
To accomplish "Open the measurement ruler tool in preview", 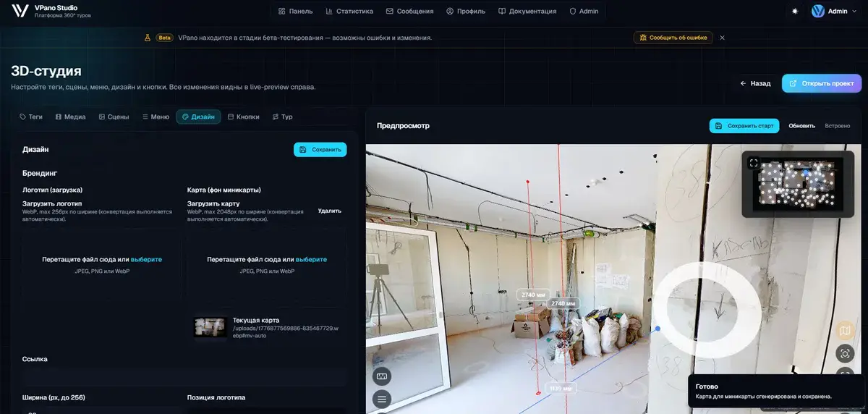I will (x=383, y=376).
